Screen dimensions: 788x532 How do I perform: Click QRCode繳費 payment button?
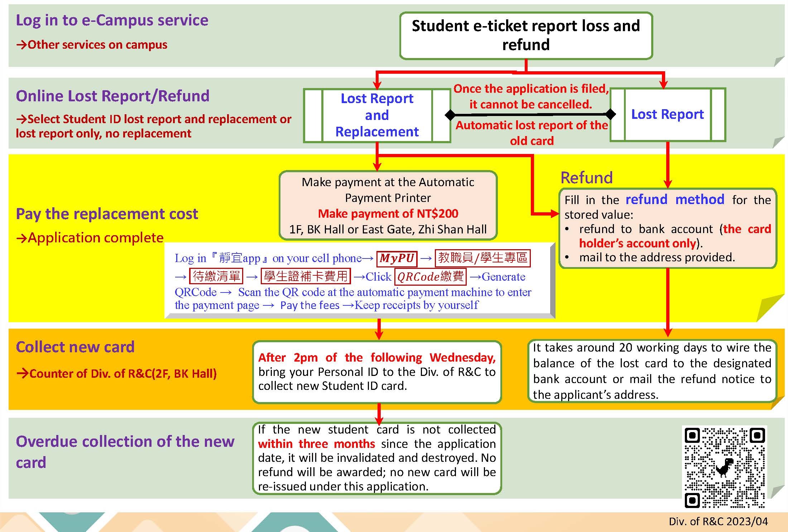pyautogui.click(x=424, y=276)
